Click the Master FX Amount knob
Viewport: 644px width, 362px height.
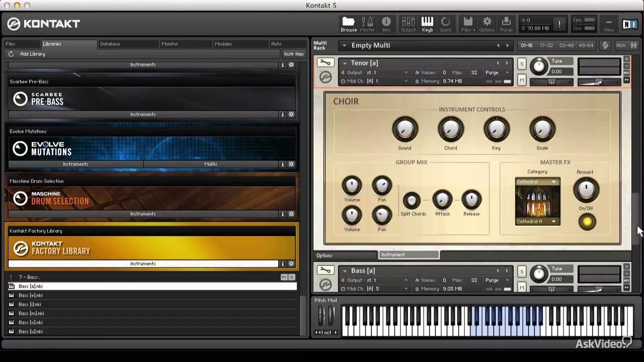pos(586,190)
